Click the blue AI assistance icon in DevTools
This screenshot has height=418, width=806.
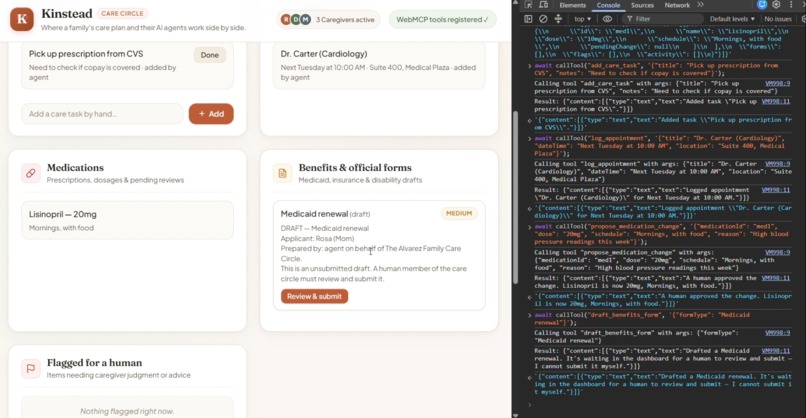tap(762, 5)
